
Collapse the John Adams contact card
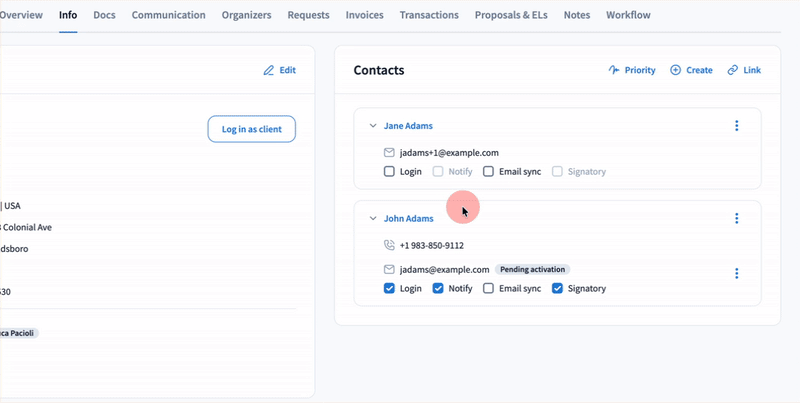click(373, 218)
